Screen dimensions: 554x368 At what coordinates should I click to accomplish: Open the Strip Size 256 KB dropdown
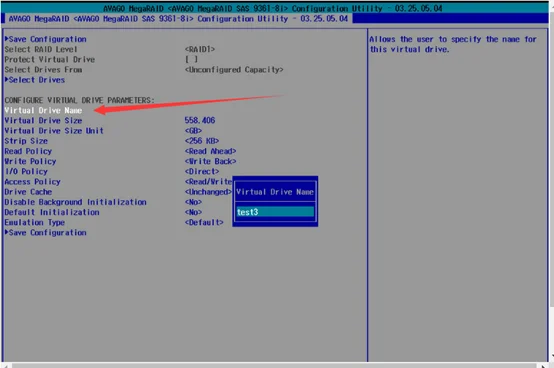(x=202, y=141)
